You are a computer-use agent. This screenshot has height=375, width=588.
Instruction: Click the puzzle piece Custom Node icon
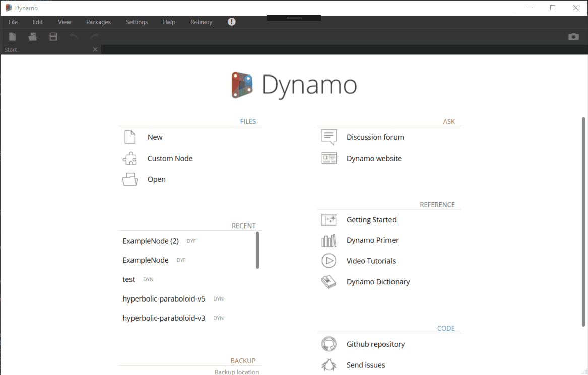click(130, 158)
